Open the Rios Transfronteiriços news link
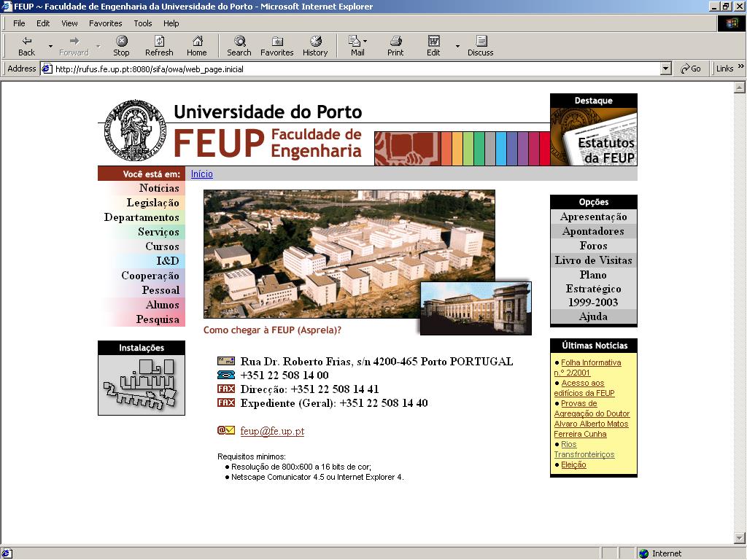Image resolution: width=747 pixels, height=560 pixels. (584, 449)
